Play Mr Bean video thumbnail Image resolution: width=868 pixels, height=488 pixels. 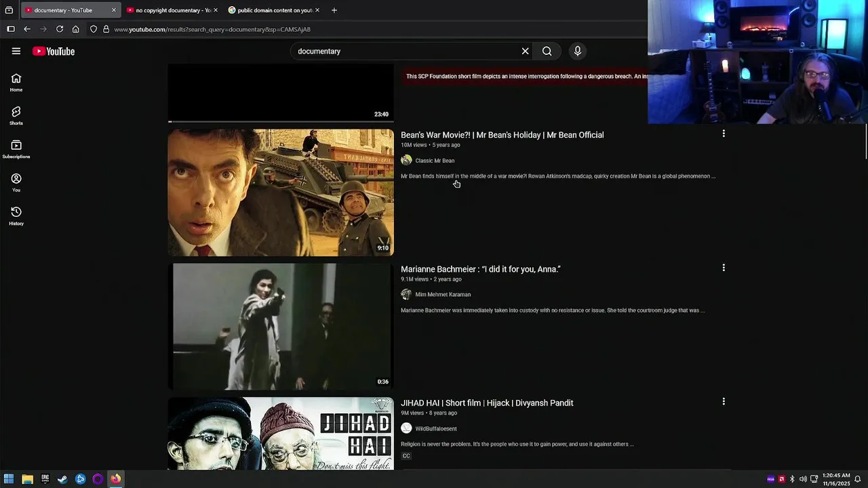(x=281, y=192)
